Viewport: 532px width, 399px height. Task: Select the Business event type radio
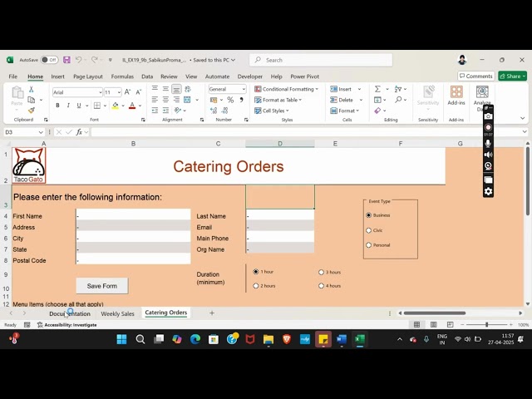(x=369, y=215)
